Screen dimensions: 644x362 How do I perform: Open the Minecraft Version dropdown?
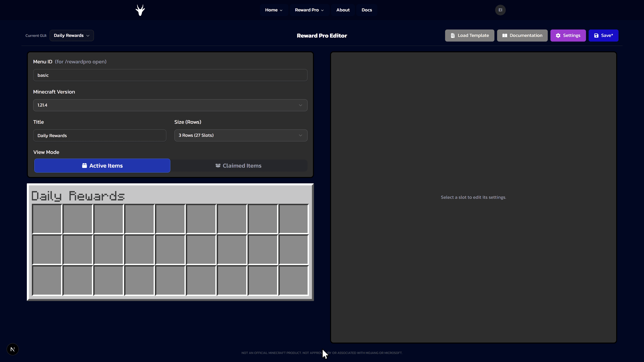170,105
